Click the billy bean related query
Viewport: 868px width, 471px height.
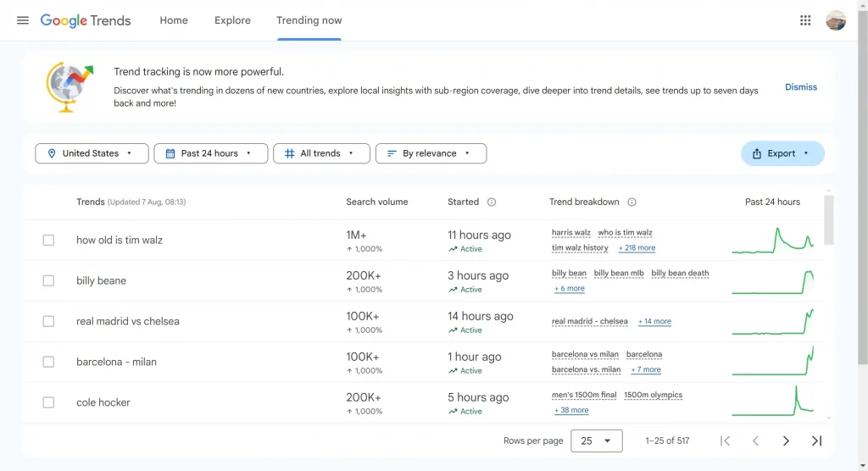(569, 274)
